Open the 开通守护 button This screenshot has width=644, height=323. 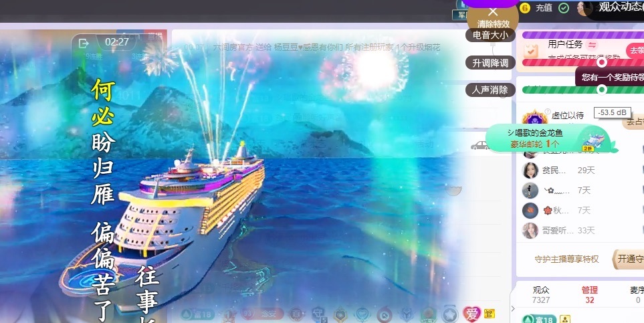[x=630, y=259]
